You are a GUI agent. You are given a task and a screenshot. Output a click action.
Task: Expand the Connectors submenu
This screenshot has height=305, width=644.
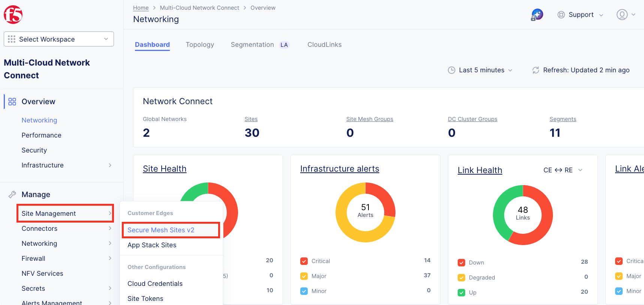(x=66, y=229)
